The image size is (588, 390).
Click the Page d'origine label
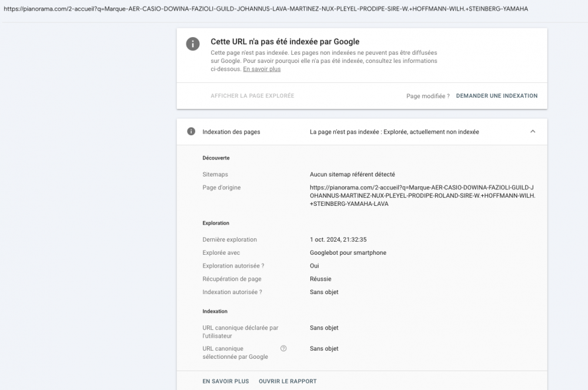tap(222, 188)
